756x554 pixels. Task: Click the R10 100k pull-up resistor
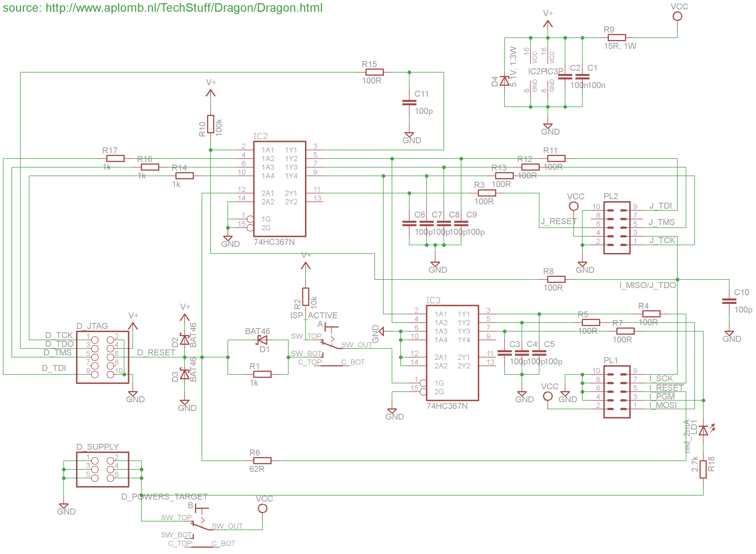[211, 124]
